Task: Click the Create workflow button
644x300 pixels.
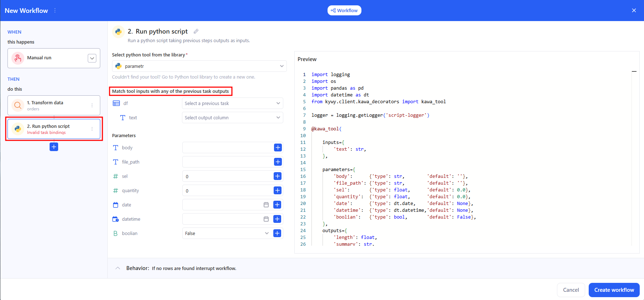Action: pos(614,290)
